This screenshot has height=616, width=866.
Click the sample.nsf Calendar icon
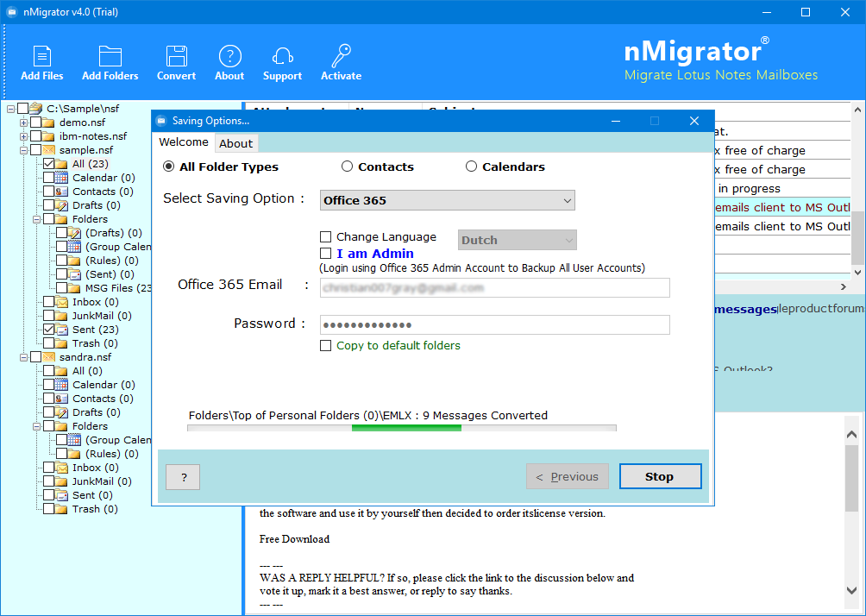[62, 178]
